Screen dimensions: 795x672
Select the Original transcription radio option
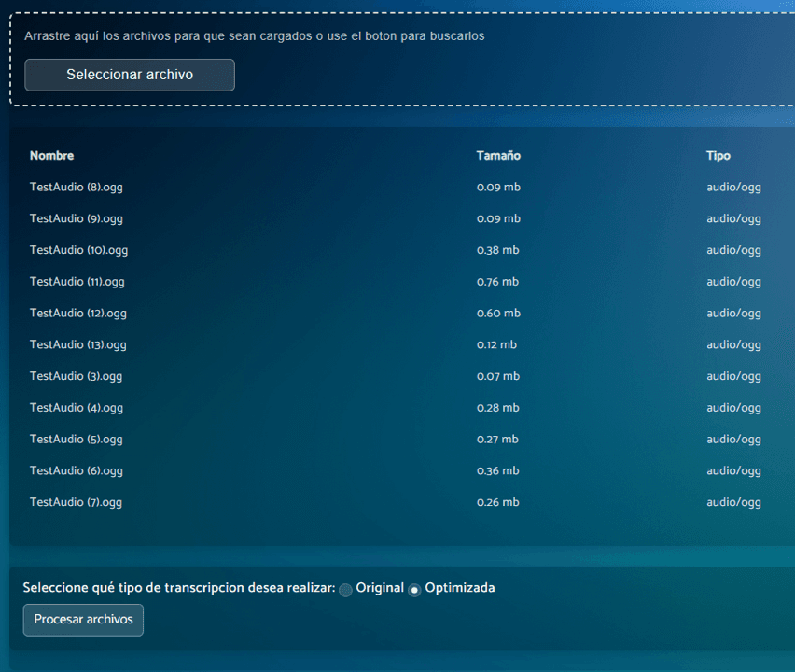coord(346,590)
